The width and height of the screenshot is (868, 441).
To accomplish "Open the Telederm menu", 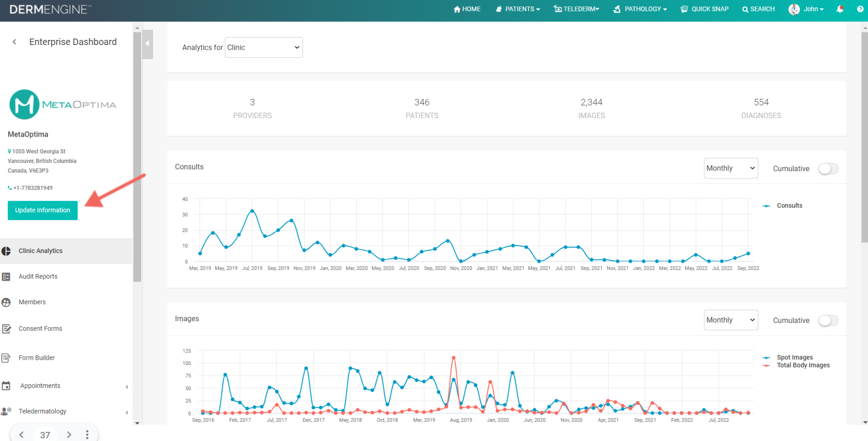I will tap(576, 9).
